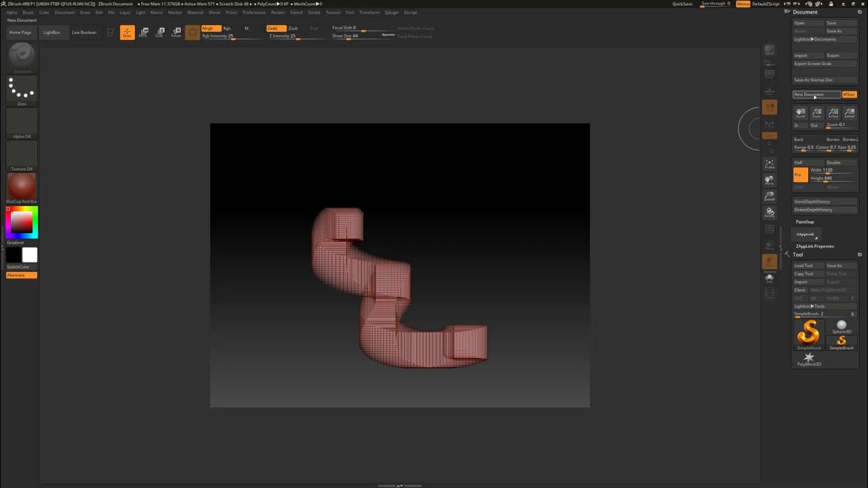Click the Frame icon on right shelf
This screenshot has width=868, height=488.
[x=770, y=164]
